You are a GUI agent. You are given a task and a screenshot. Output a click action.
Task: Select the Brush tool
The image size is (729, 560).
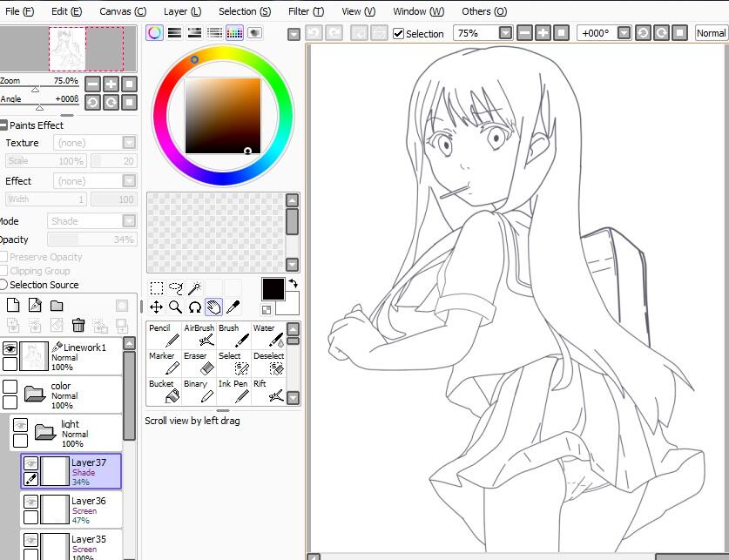(233, 335)
